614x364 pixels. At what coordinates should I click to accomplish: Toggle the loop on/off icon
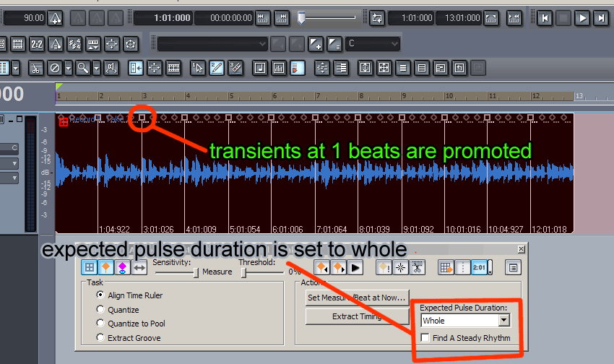[x=376, y=18]
